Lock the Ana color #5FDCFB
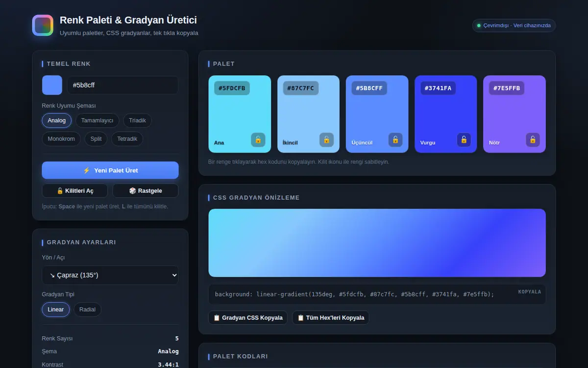 [x=258, y=140]
